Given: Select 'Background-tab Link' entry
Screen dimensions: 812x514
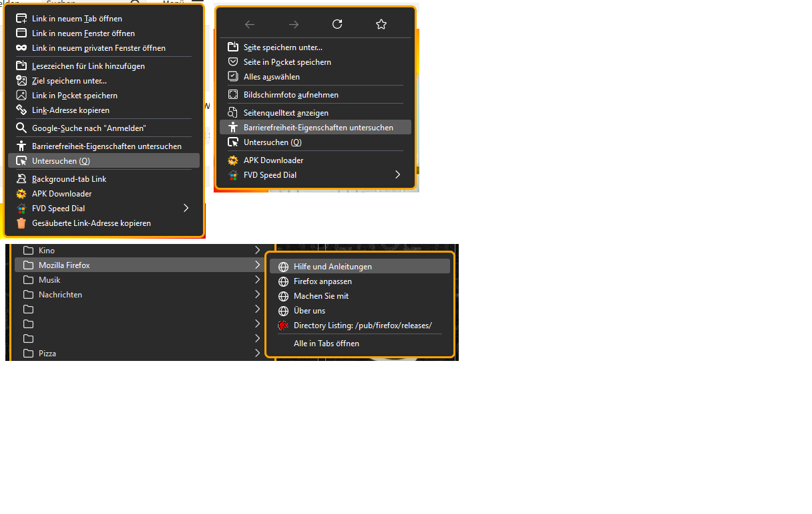Looking at the screenshot, I should click(104, 179).
